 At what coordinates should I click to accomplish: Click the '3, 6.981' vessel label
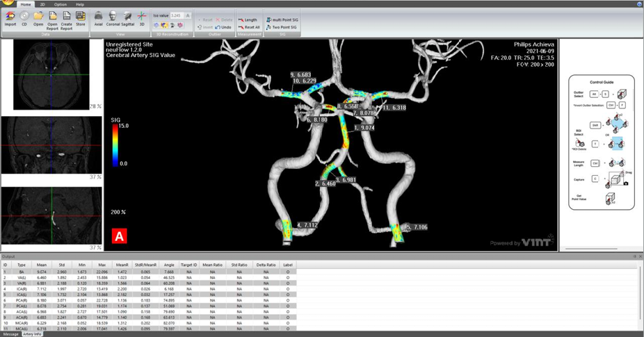346,180
